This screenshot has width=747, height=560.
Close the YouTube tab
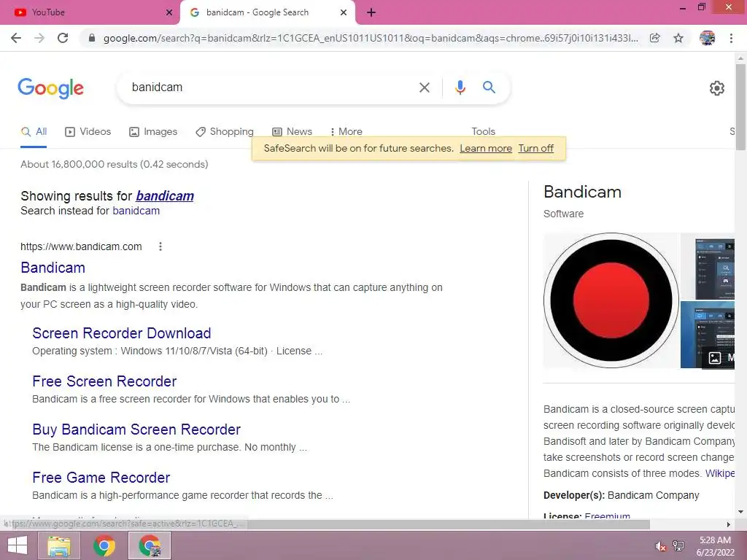(169, 13)
